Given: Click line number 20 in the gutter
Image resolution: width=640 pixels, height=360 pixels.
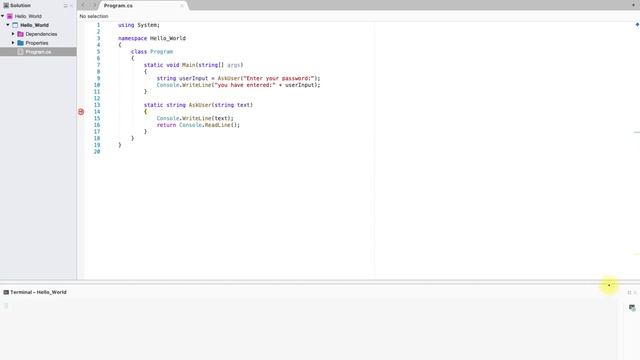Looking at the screenshot, I should click(x=97, y=151).
